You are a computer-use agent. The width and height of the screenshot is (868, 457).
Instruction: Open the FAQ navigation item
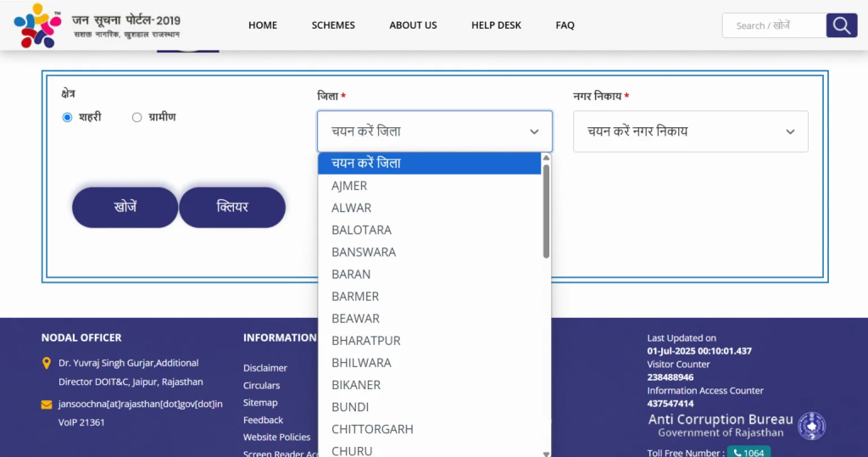(565, 25)
